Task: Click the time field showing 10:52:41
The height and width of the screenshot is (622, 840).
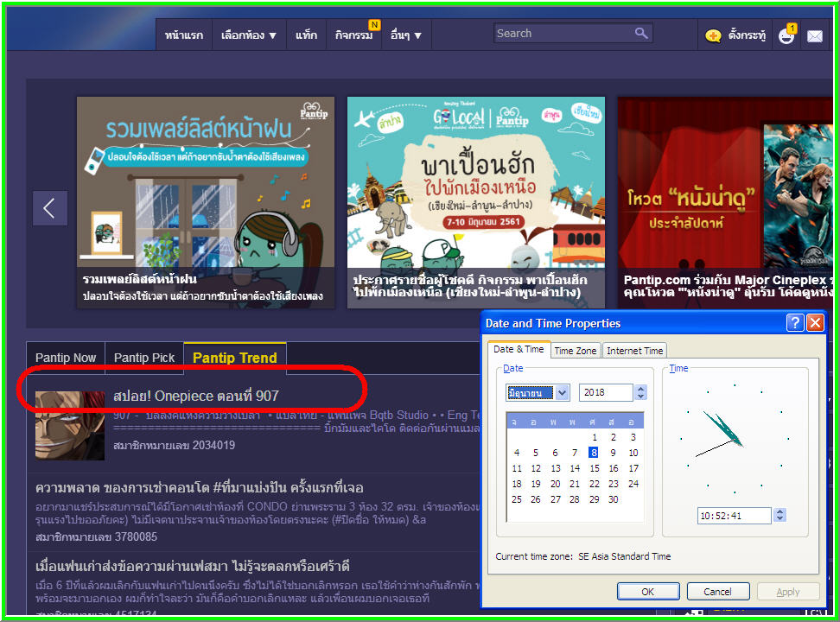Action: tap(735, 516)
